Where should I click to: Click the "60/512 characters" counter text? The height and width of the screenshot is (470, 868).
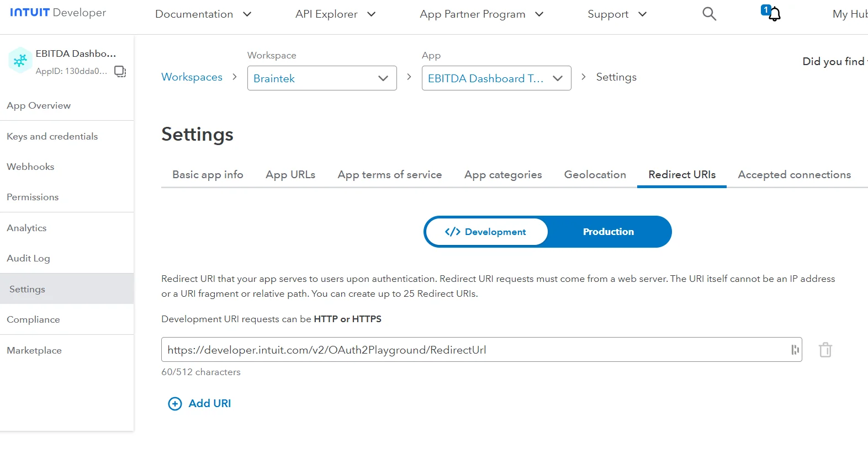(201, 372)
